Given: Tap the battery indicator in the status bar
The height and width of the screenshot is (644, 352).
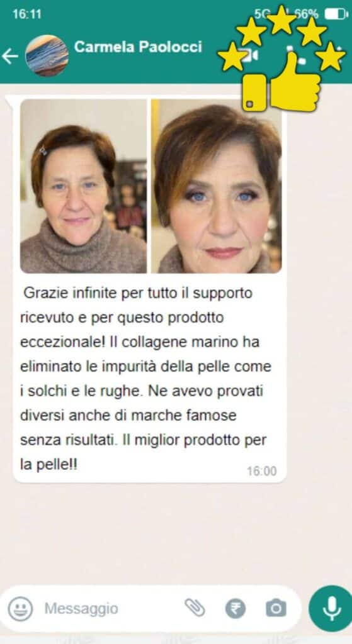Looking at the screenshot, I should coord(336,14).
